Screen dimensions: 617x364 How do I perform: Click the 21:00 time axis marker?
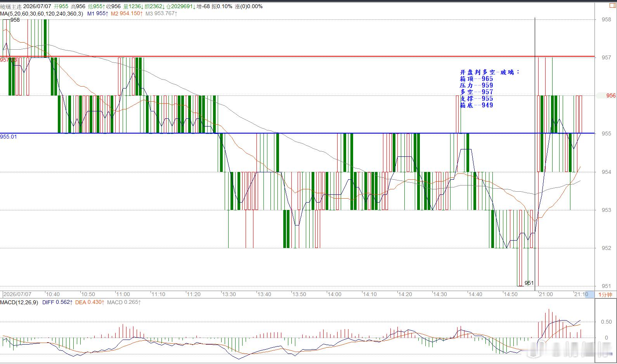546,295
